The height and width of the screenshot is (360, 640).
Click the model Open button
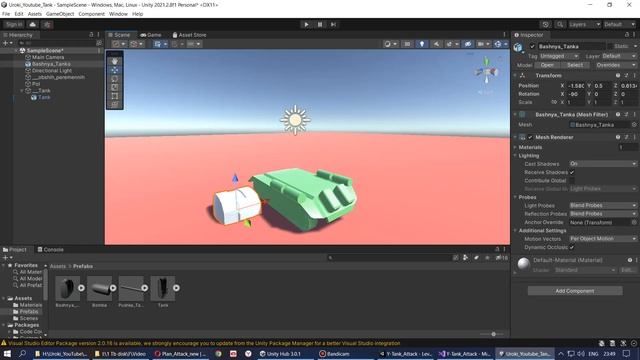point(547,65)
